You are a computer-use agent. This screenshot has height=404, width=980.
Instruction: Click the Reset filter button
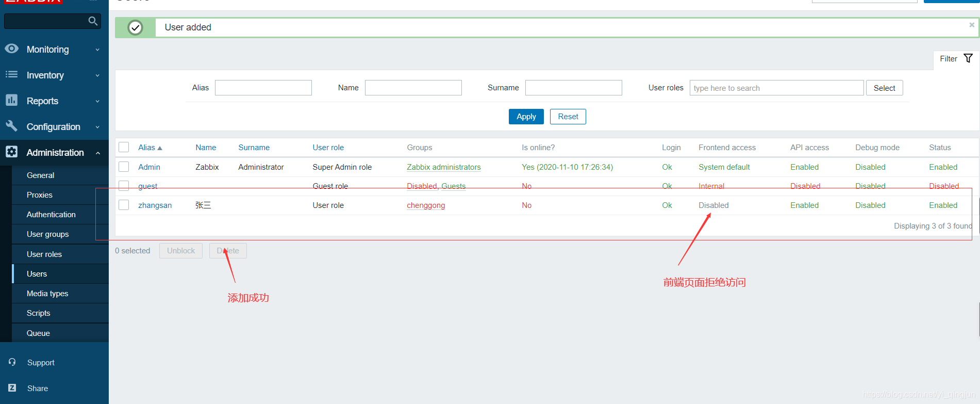(x=568, y=117)
